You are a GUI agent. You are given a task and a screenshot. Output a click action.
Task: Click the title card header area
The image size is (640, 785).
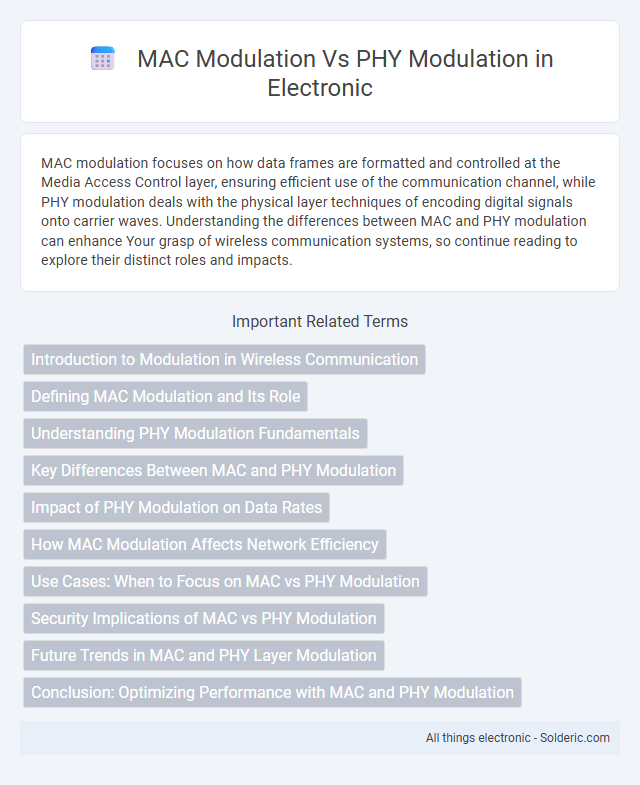[320, 72]
